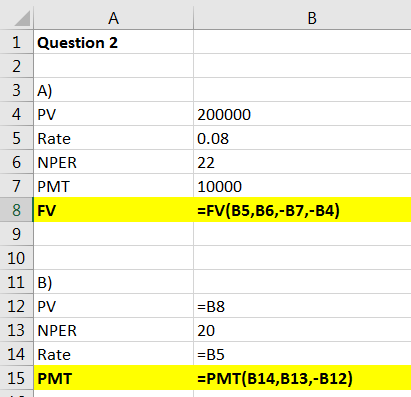This screenshot has width=411, height=397.
Task: Click the 'PMT' label in row 7
Action: click(x=113, y=186)
